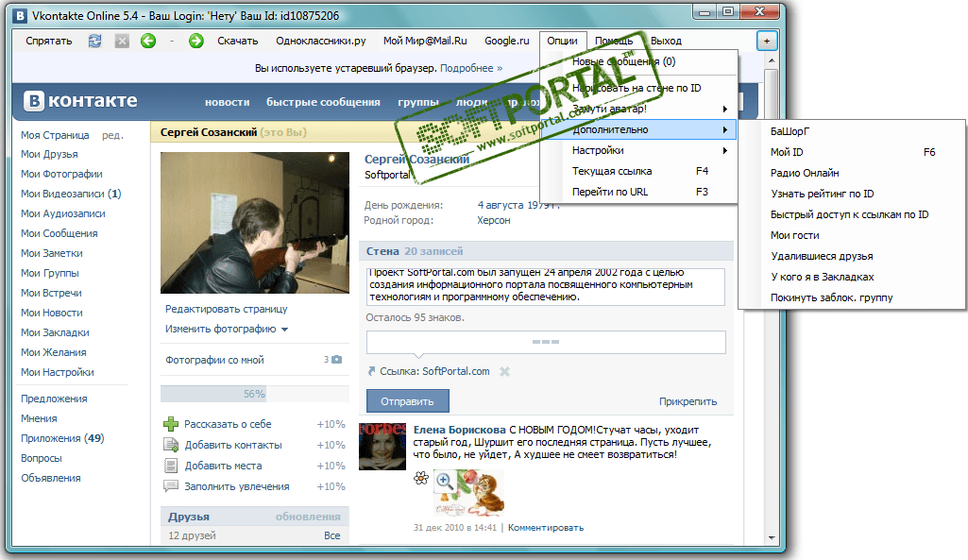Go forward with green right arrow
Viewport: 968px width, 560px height.
[195, 41]
